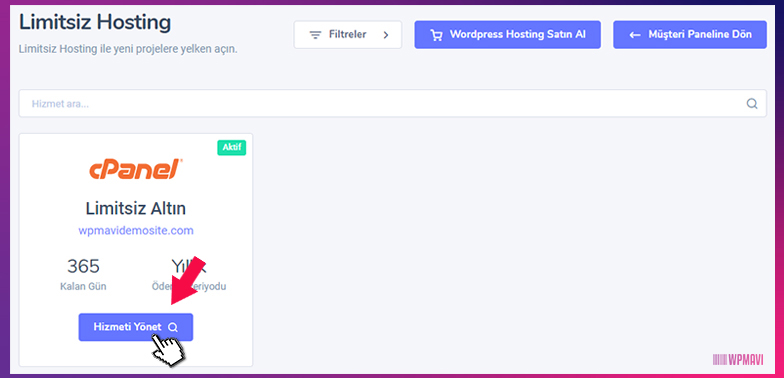Select the Limitsiz Altın service card
The height and width of the screenshot is (378, 784).
point(136,250)
